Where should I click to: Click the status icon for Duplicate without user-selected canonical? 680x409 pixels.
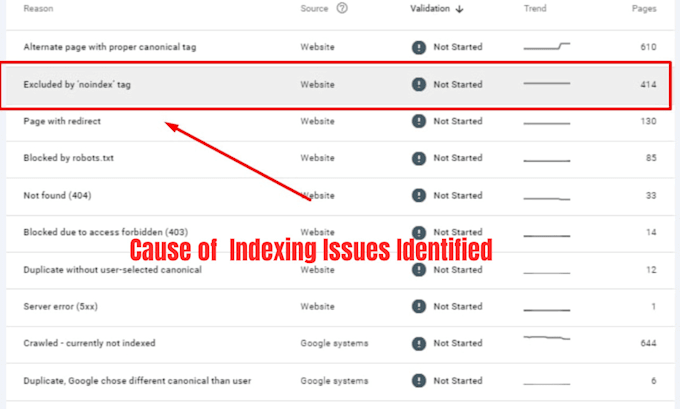tap(418, 270)
